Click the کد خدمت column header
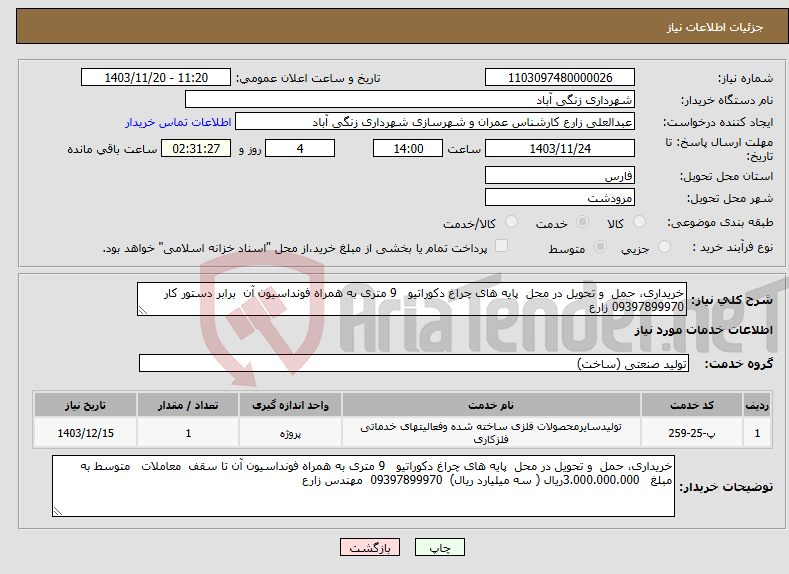 pos(692,405)
